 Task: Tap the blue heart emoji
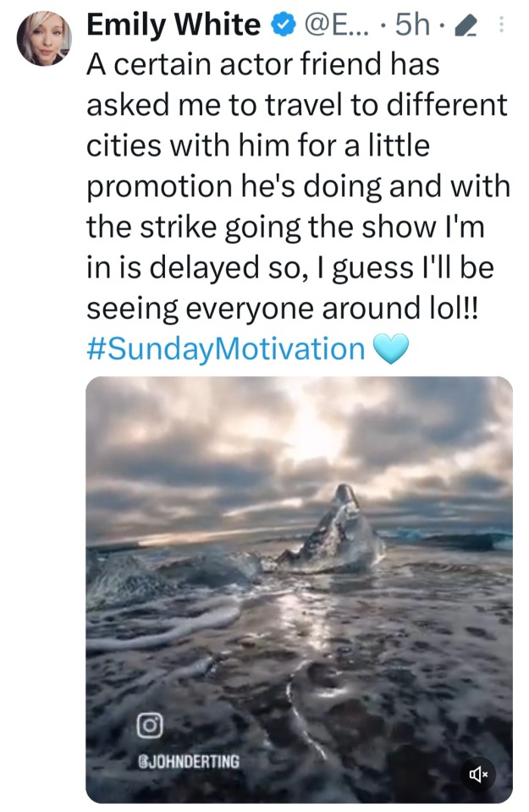click(390, 348)
